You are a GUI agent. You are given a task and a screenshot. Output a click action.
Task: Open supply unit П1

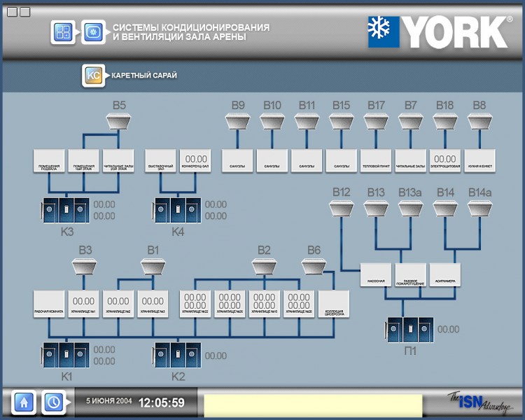(x=409, y=330)
